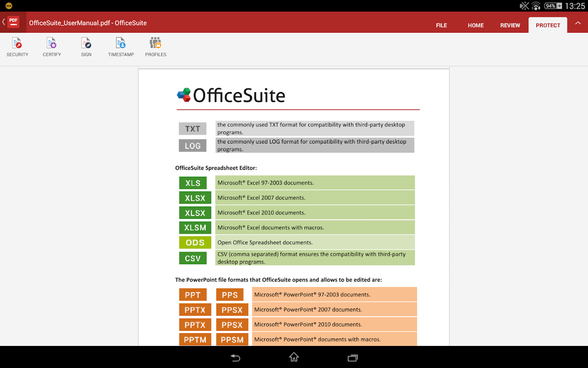This screenshot has width=588, height=368.
Task: Switch to the FILE tab
Action: coord(441,25)
